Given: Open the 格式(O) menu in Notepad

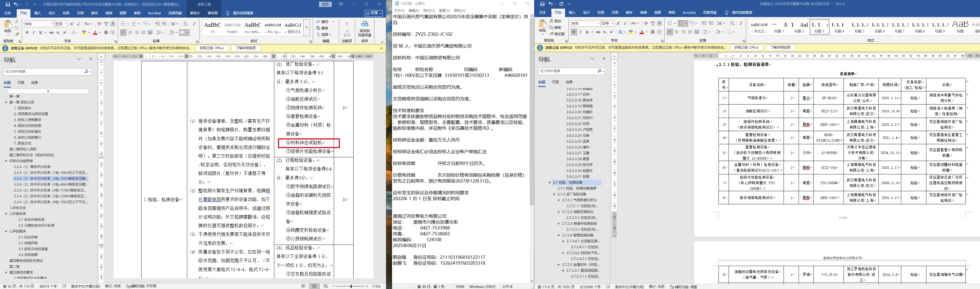Looking at the screenshot, I should (x=429, y=10).
